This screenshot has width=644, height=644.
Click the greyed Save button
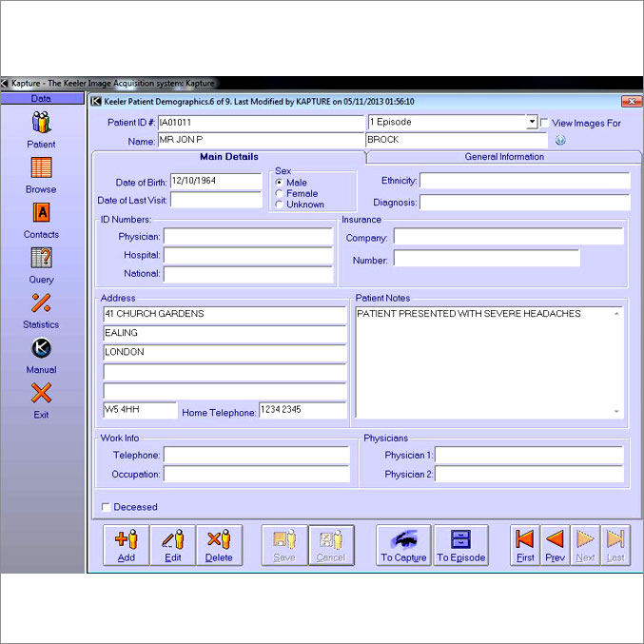tap(284, 545)
